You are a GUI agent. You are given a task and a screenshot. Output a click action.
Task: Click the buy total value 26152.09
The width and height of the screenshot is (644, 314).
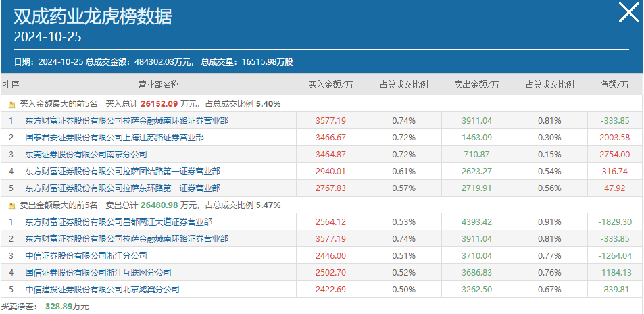click(159, 104)
